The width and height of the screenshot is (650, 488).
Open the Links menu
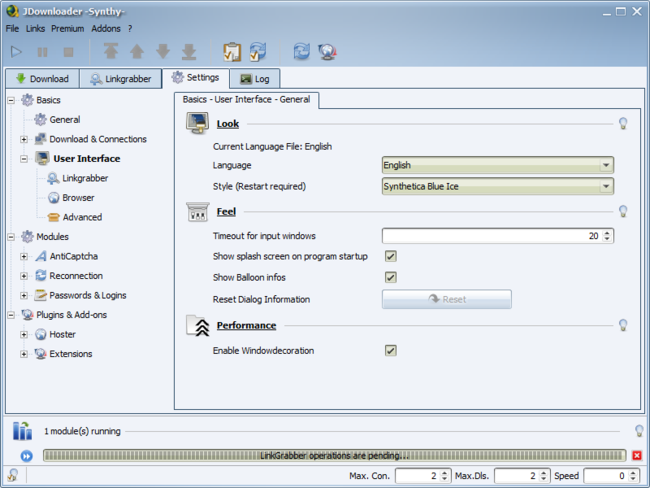tap(35, 29)
